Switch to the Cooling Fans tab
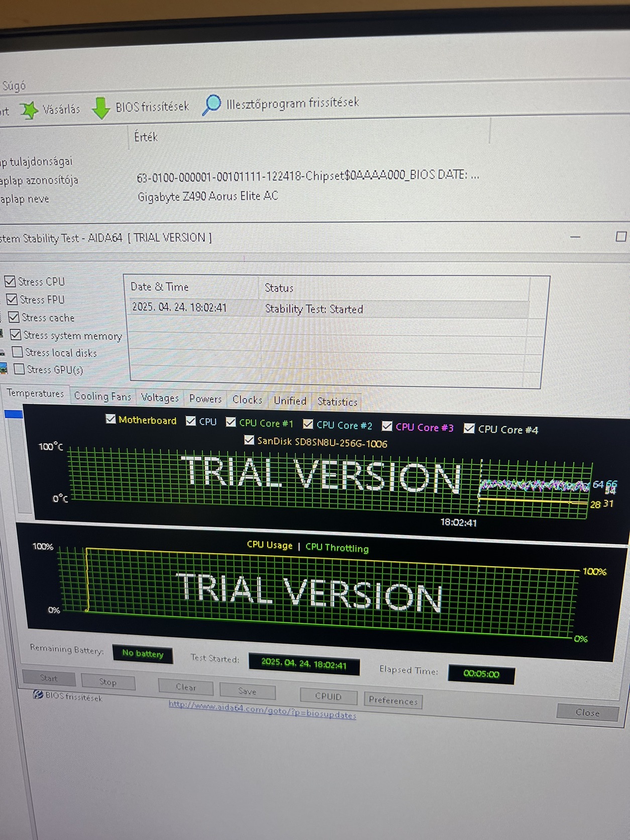The image size is (630, 840). click(x=102, y=396)
